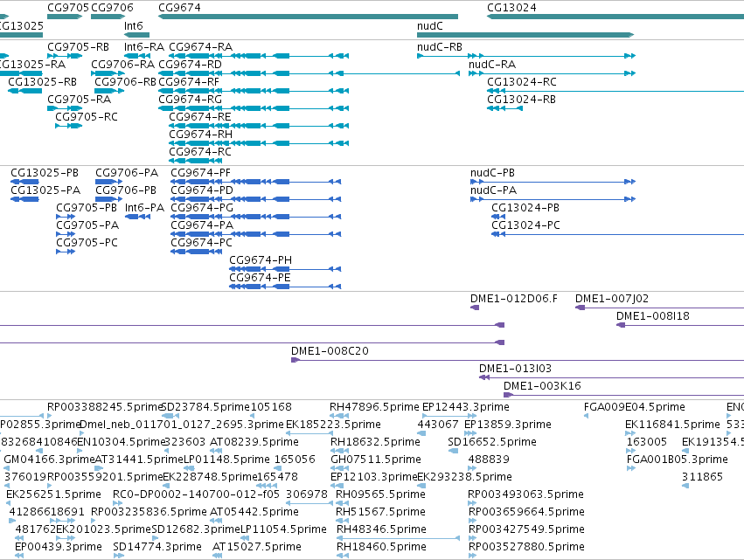
Task: Click EST GH07511.5prime
Action: click(376, 460)
